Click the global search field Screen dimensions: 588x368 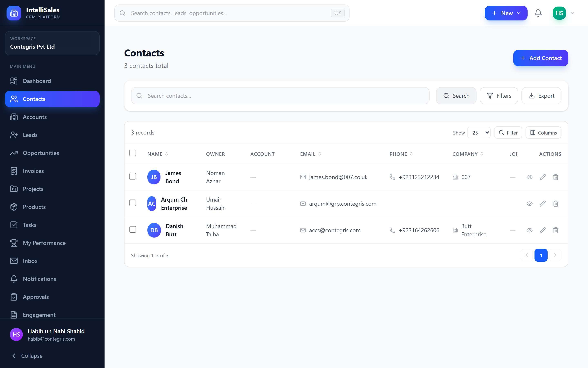click(x=232, y=13)
